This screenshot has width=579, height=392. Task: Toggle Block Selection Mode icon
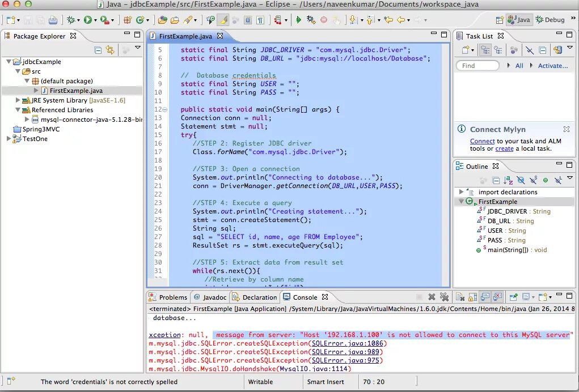(248, 20)
